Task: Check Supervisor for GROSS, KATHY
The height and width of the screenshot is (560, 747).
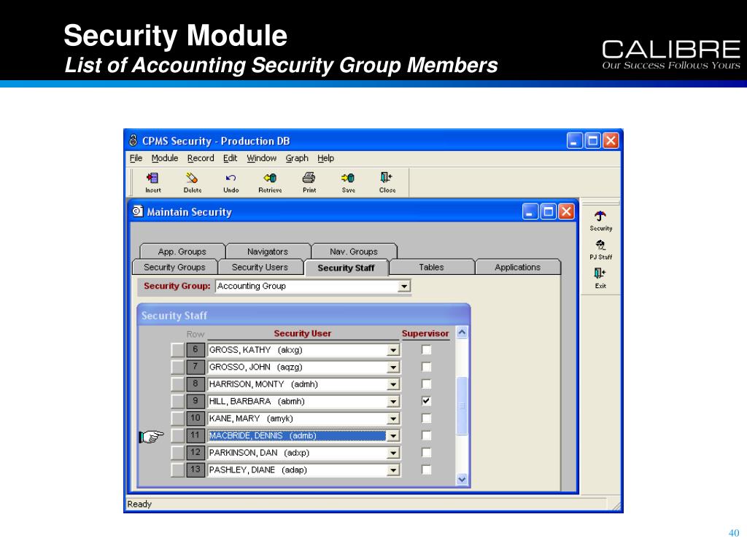Action: point(426,350)
